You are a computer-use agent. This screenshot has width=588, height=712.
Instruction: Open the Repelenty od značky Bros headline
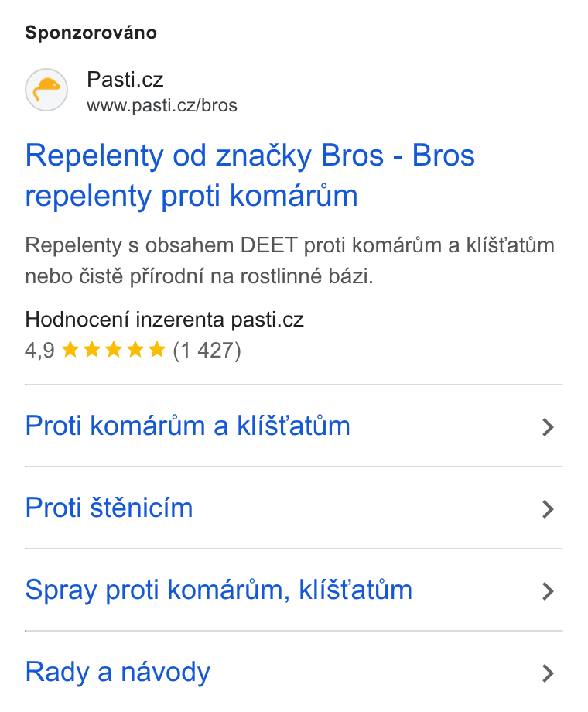coord(250,175)
